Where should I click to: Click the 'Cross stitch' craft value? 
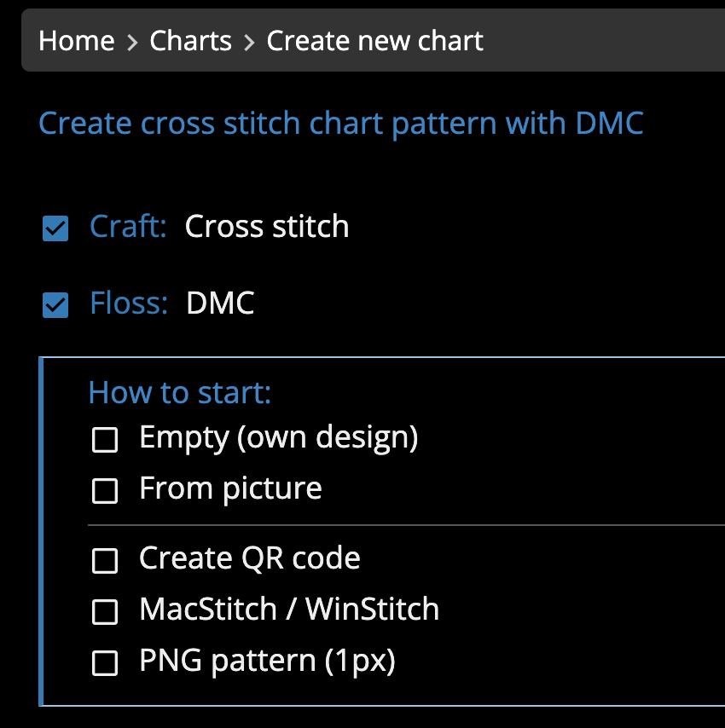tap(267, 227)
